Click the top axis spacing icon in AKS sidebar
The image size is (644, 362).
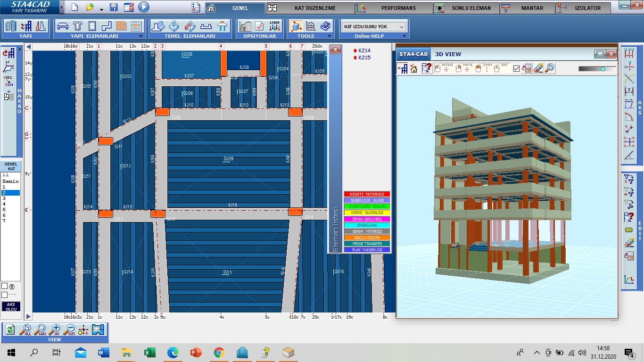point(629,53)
